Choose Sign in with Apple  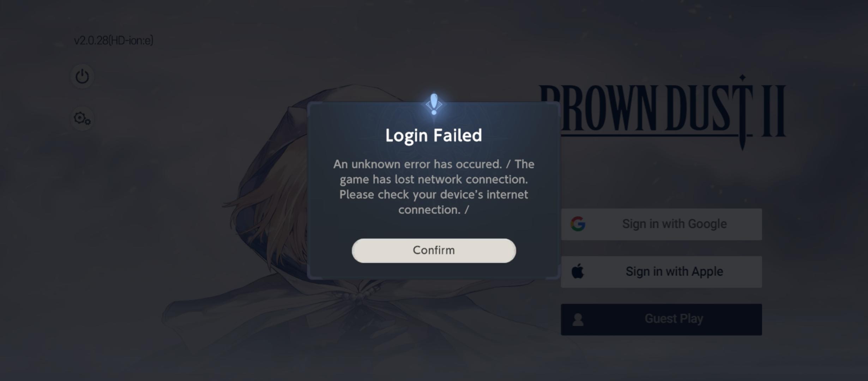tap(661, 272)
